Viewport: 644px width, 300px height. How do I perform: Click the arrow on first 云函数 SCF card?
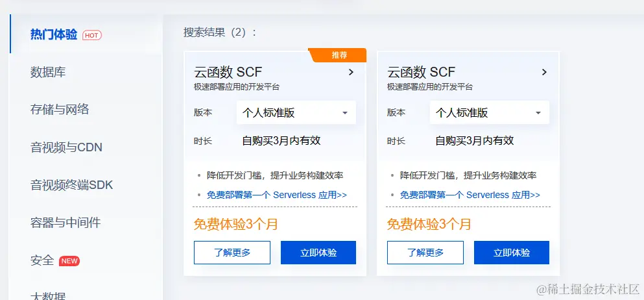tap(351, 72)
